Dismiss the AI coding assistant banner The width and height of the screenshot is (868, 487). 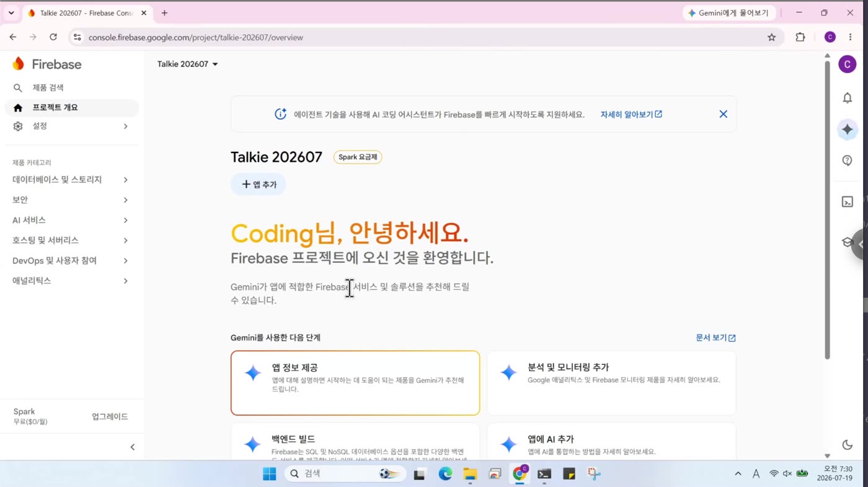[723, 114]
